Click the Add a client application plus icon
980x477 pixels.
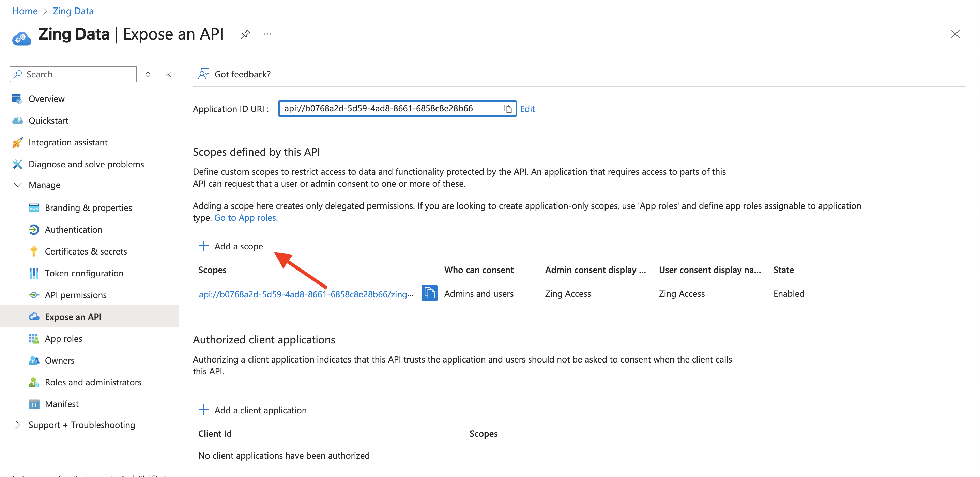click(x=203, y=410)
